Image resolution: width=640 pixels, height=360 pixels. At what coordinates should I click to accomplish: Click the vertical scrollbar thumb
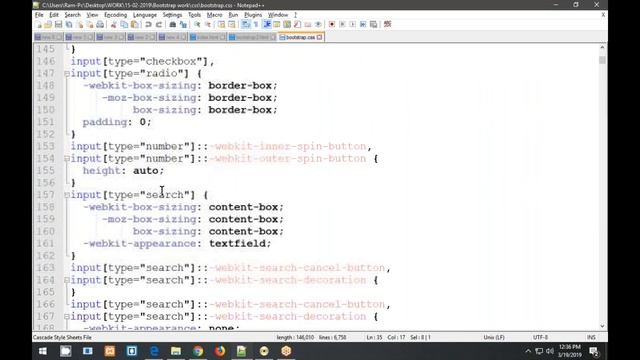(x=602, y=60)
